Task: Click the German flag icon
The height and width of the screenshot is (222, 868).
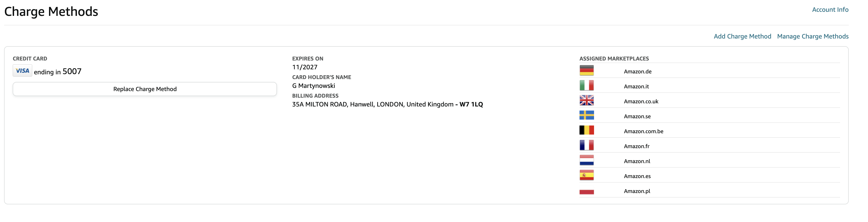Action: (x=586, y=71)
